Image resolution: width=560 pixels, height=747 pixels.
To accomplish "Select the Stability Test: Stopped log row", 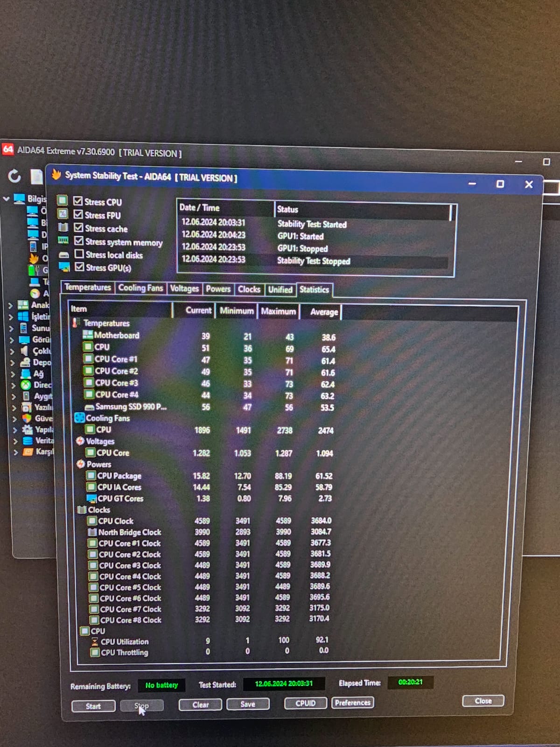I will click(x=314, y=261).
